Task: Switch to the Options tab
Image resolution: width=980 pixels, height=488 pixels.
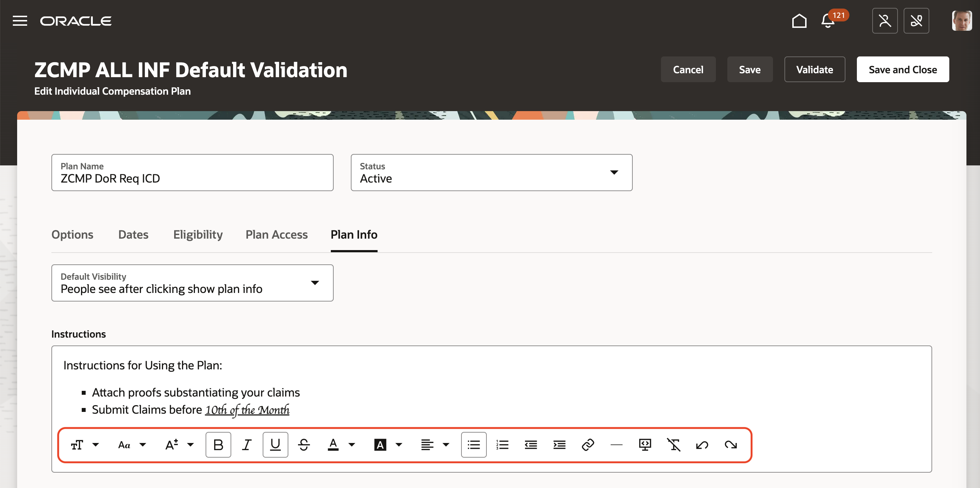Action: [x=72, y=234]
